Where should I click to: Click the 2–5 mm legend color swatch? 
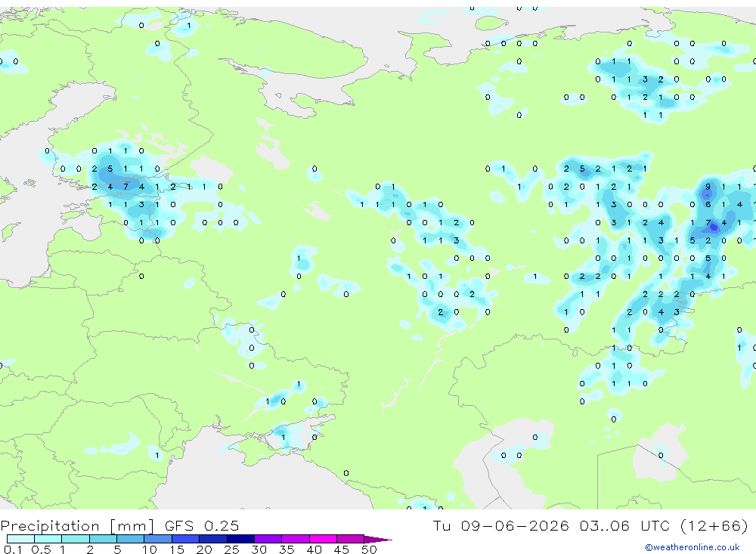(x=103, y=539)
